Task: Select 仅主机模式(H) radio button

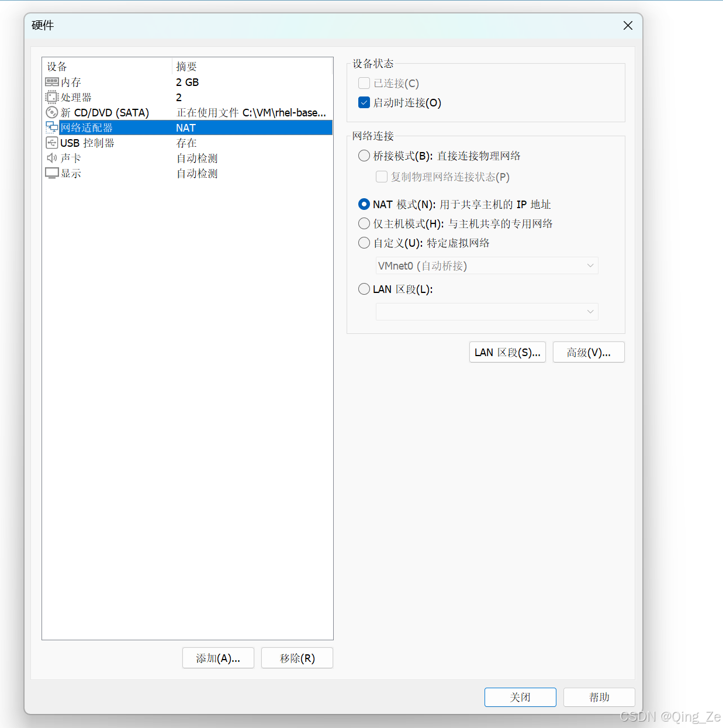Action: [x=364, y=223]
